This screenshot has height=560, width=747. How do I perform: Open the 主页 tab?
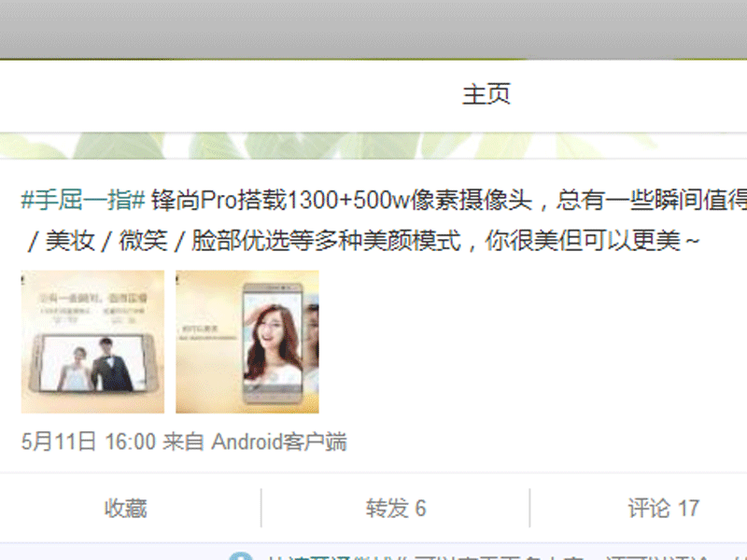click(x=486, y=94)
